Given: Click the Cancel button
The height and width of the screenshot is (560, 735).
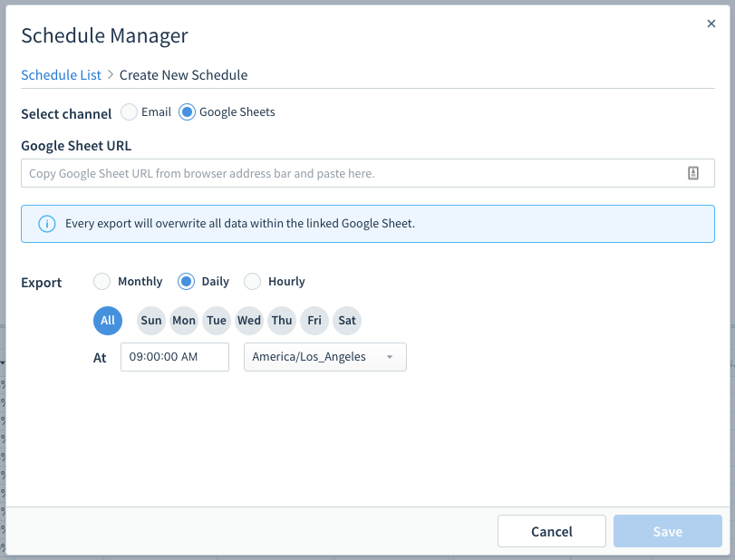Looking at the screenshot, I should click(x=552, y=531).
